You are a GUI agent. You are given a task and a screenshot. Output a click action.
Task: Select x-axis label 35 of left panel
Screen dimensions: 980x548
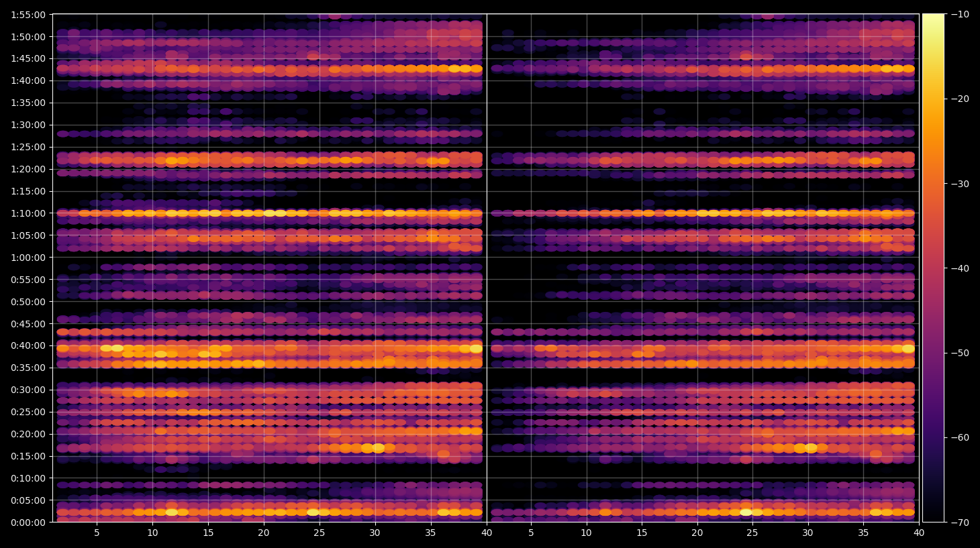(431, 533)
